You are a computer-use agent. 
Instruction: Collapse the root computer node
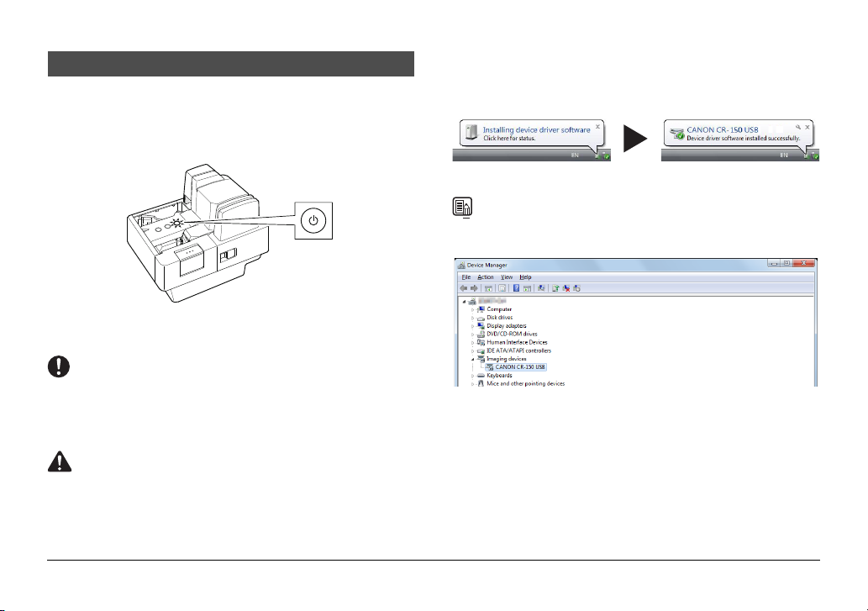[465, 302]
